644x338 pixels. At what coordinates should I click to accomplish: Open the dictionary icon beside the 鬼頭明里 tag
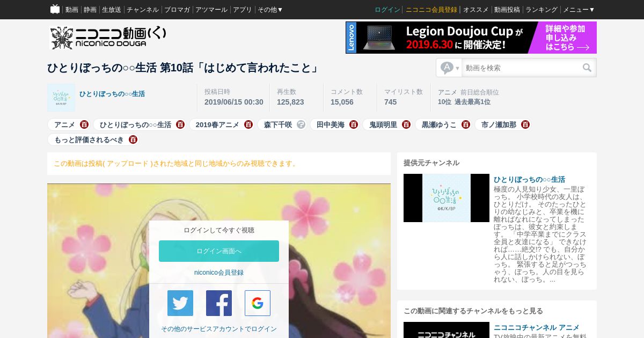[406, 124]
